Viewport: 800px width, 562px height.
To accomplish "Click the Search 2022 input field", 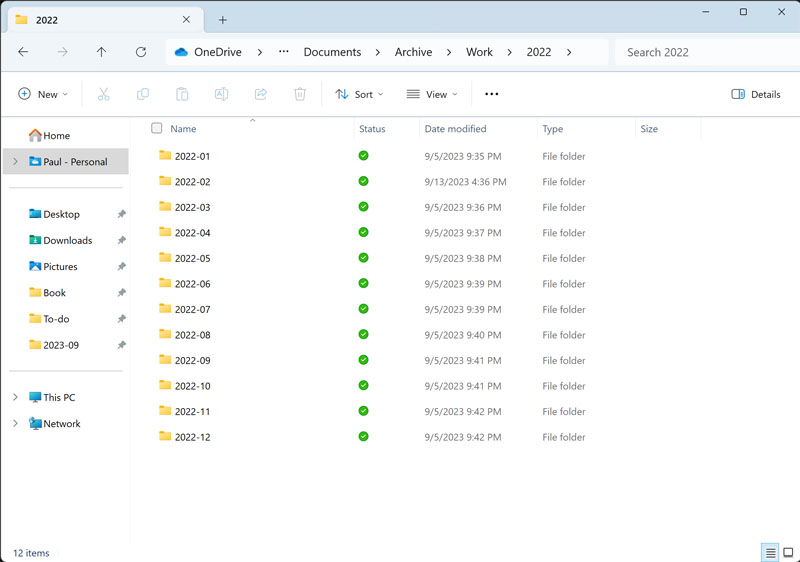I will coord(700,52).
